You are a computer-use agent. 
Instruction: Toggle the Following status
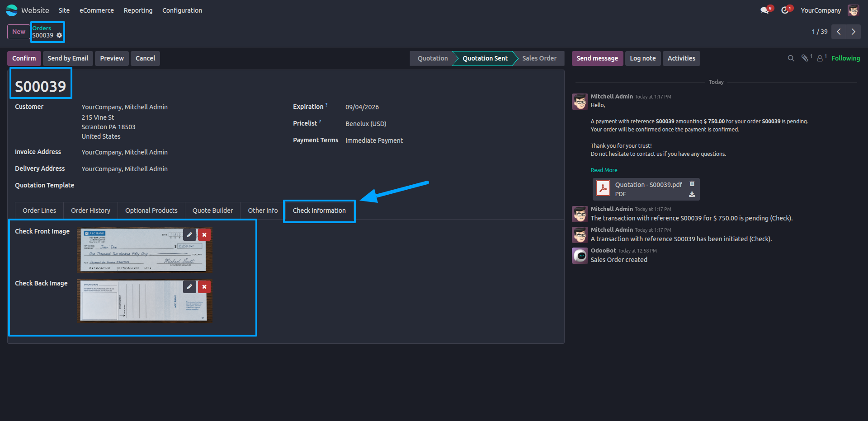[845, 58]
